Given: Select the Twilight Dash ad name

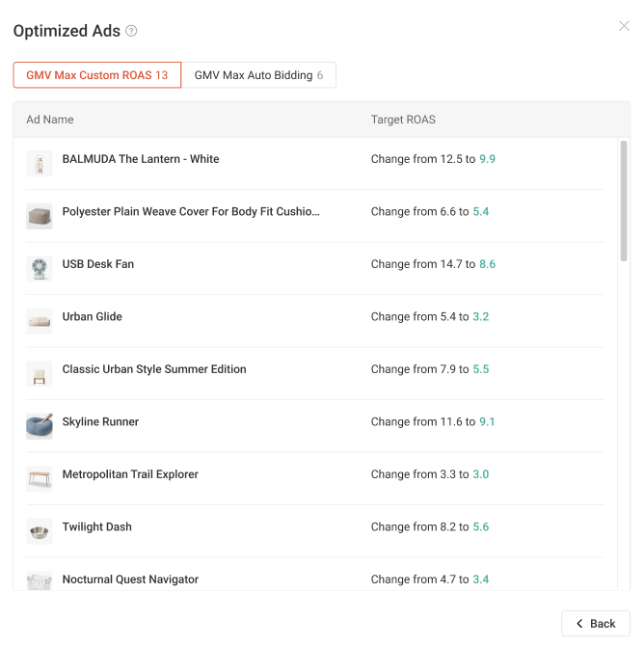Looking at the screenshot, I should [96, 527].
